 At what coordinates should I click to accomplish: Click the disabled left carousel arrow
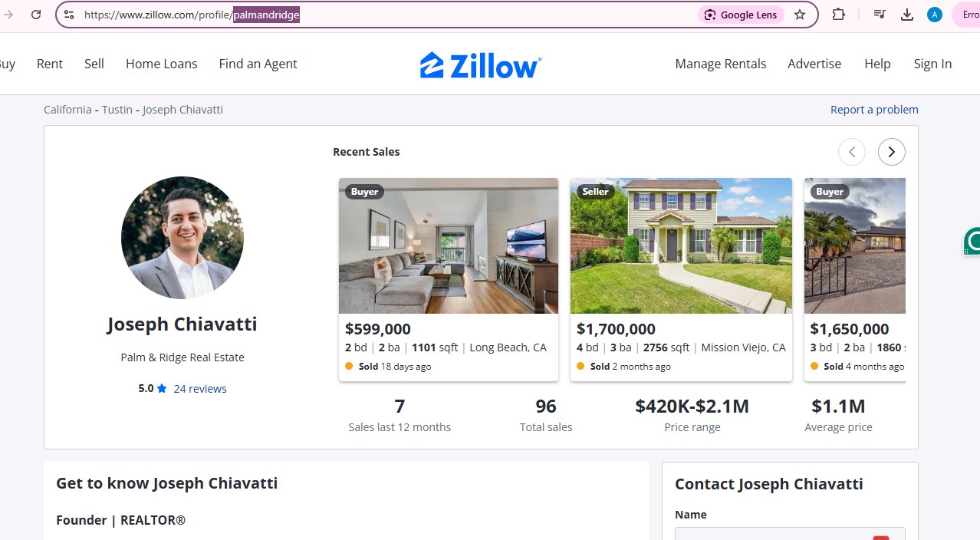[x=852, y=152]
